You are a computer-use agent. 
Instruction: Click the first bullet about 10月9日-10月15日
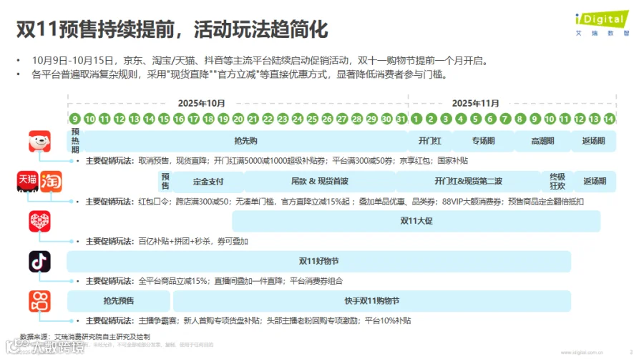(262, 61)
